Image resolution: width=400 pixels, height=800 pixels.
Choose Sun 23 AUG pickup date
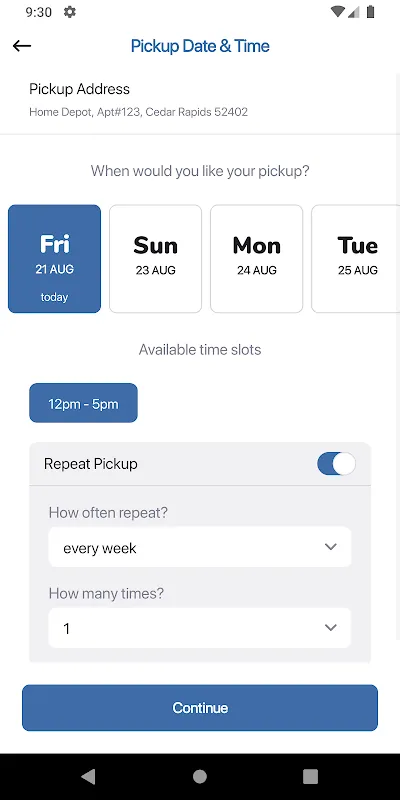(156, 259)
